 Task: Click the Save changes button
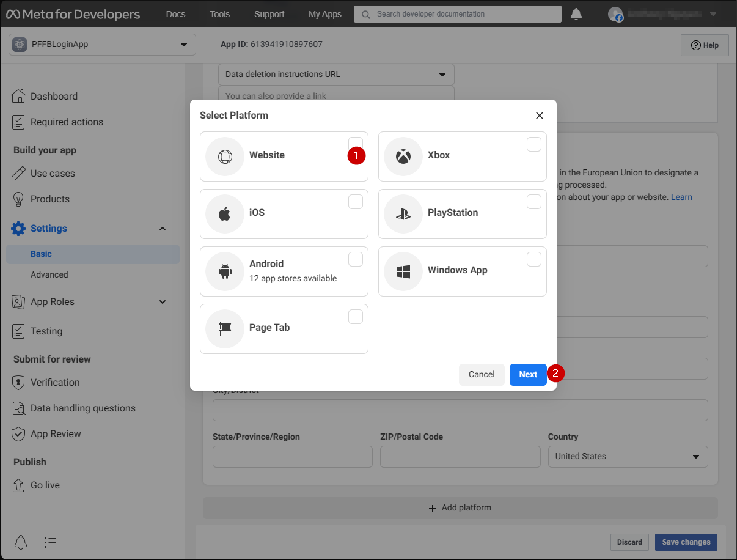coord(686,542)
